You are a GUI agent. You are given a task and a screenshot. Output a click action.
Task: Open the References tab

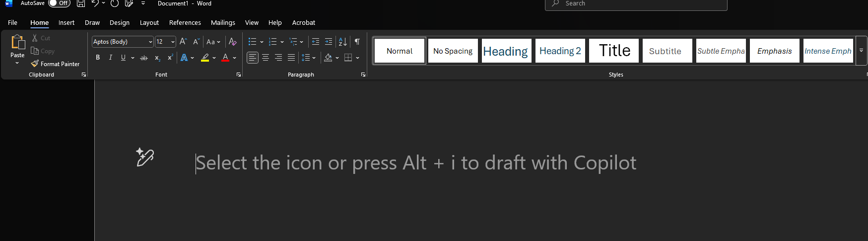tap(185, 22)
